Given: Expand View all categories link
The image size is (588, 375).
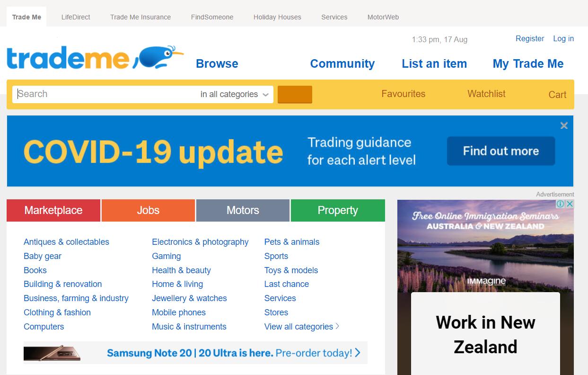Looking at the screenshot, I should 301,327.
